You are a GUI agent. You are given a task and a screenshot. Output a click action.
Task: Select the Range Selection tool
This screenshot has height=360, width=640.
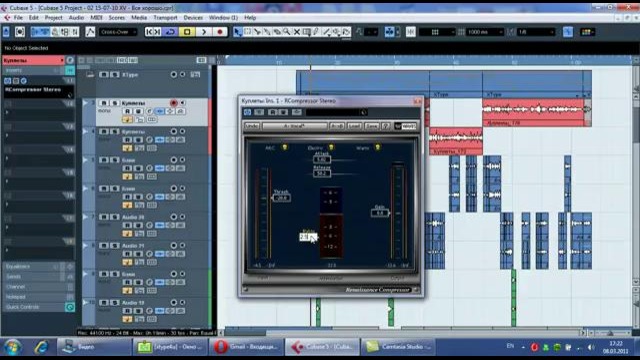(247, 32)
